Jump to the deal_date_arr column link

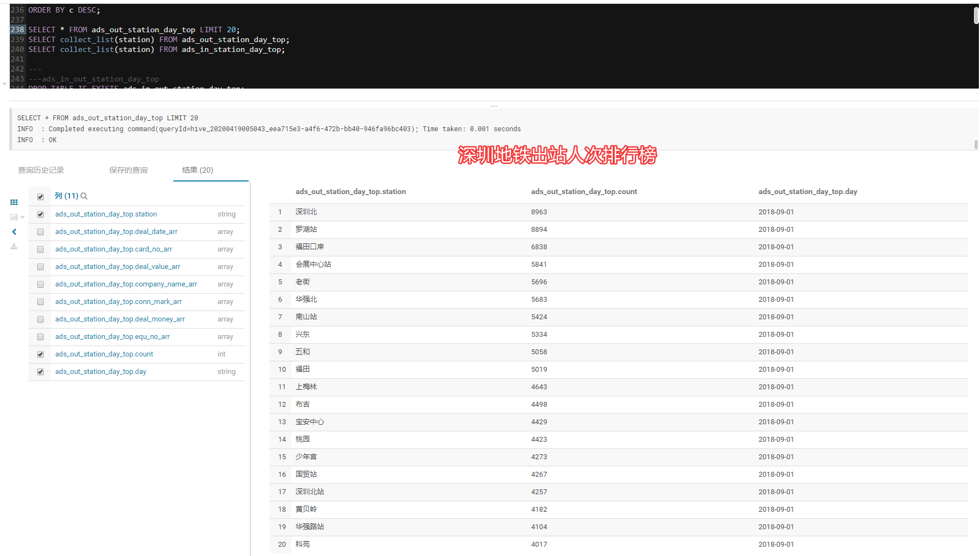(x=116, y=232)
